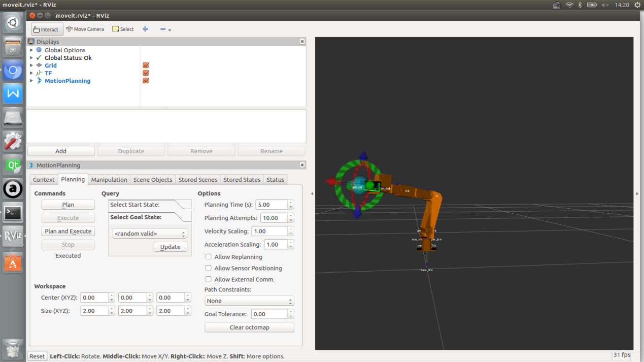Enable Allow Replanning checkbox
Screen dimensions: 644x362
(209, 257)
